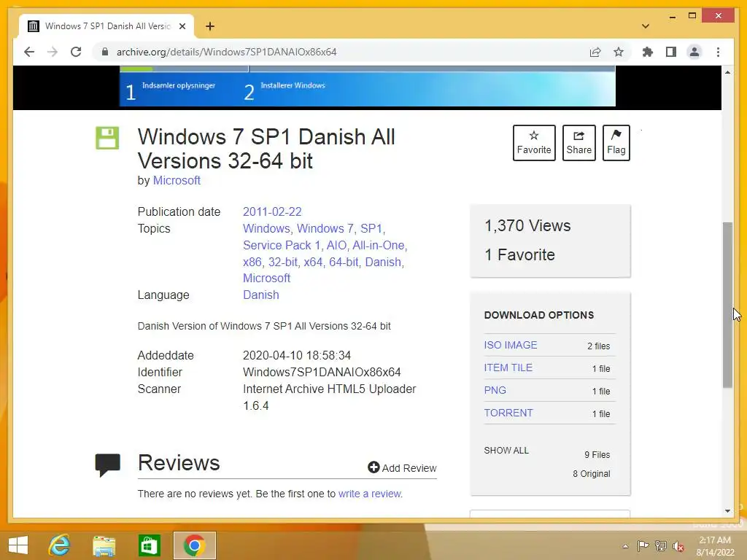
Task: Click the Reviews speech bubble icon
Action: point(108,465)
